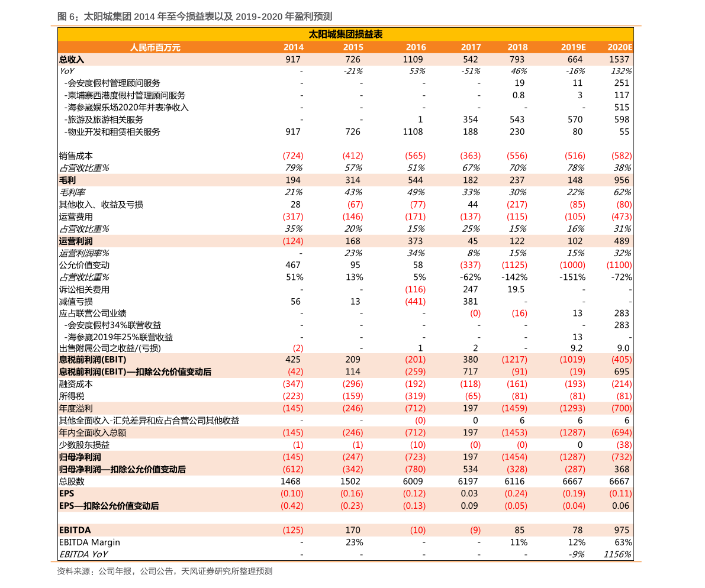Screen dimensions: 705x588
Task: Click the 'EPS' row label
Action: click(66, 494)
